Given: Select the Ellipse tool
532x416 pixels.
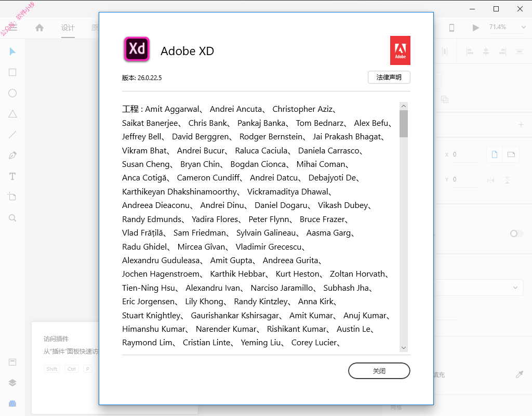Looking at the screenshot, I should 12,93.
